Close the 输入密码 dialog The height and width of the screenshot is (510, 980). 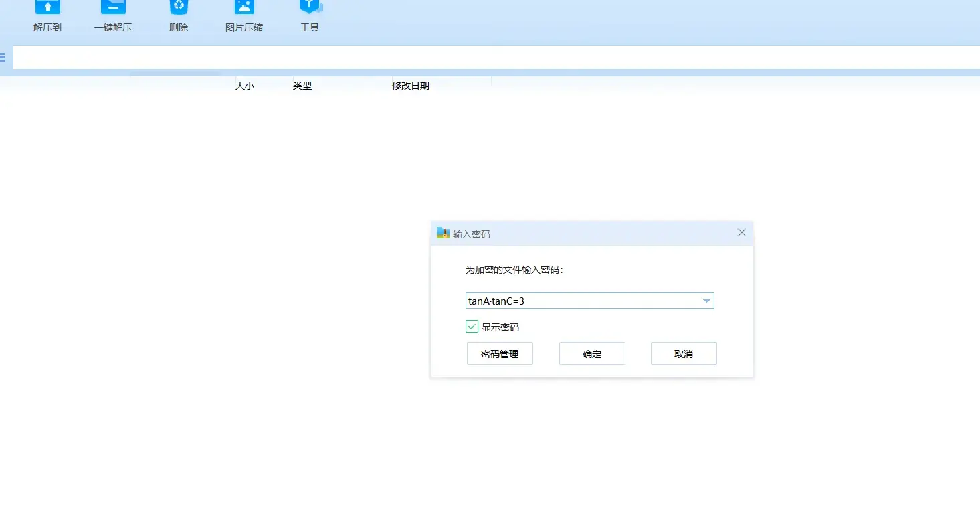(741, 232)
